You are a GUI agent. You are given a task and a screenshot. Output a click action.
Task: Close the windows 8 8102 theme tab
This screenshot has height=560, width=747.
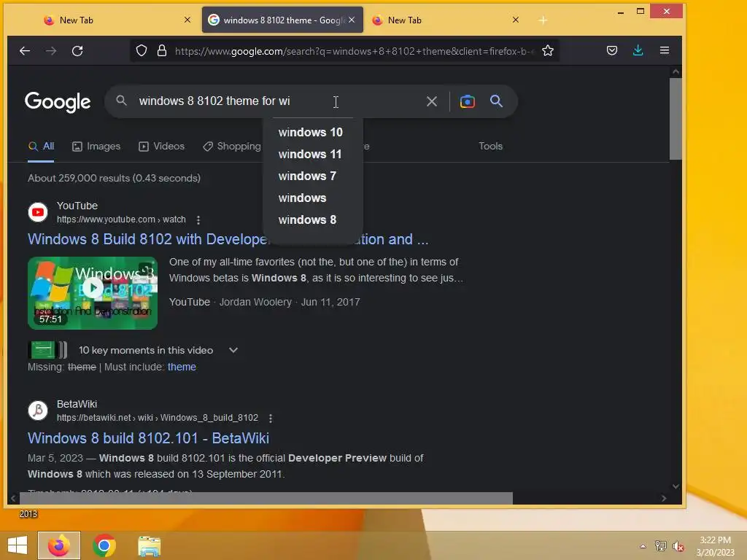click(352, 20)
